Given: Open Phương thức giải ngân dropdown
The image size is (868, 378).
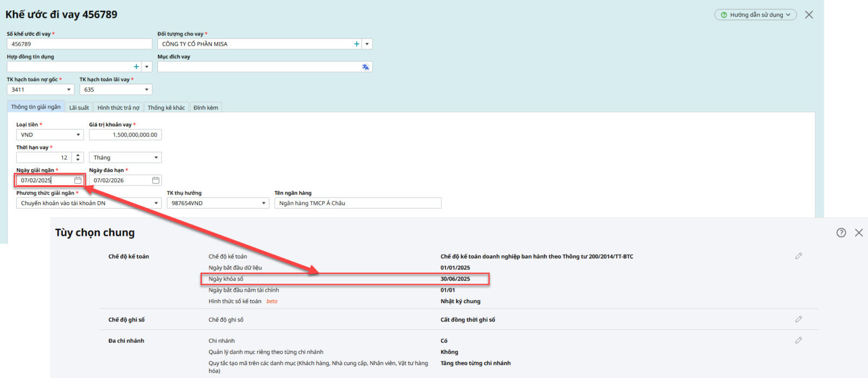Looking at the screenshot, I should pos(156,203).
